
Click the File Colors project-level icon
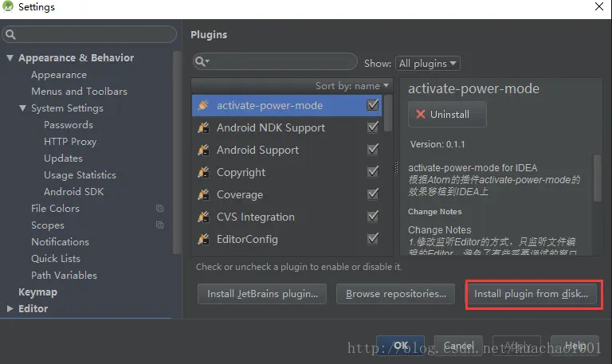159,209
